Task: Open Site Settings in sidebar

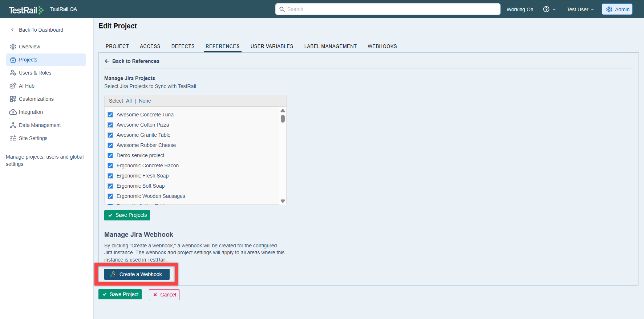Action: click(x=46, y=138)
